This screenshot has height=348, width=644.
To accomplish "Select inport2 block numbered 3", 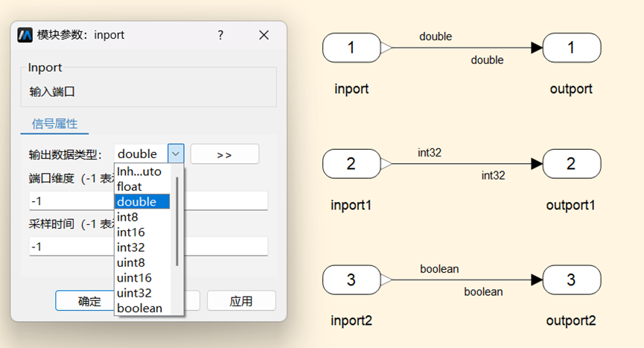I will [x=351, y=279].
